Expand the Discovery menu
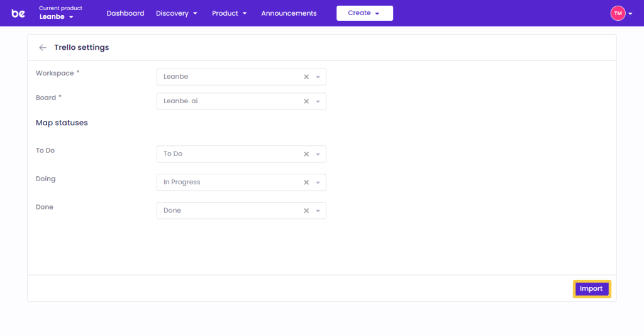Screen dimensions: 644x336 [177, 13]
